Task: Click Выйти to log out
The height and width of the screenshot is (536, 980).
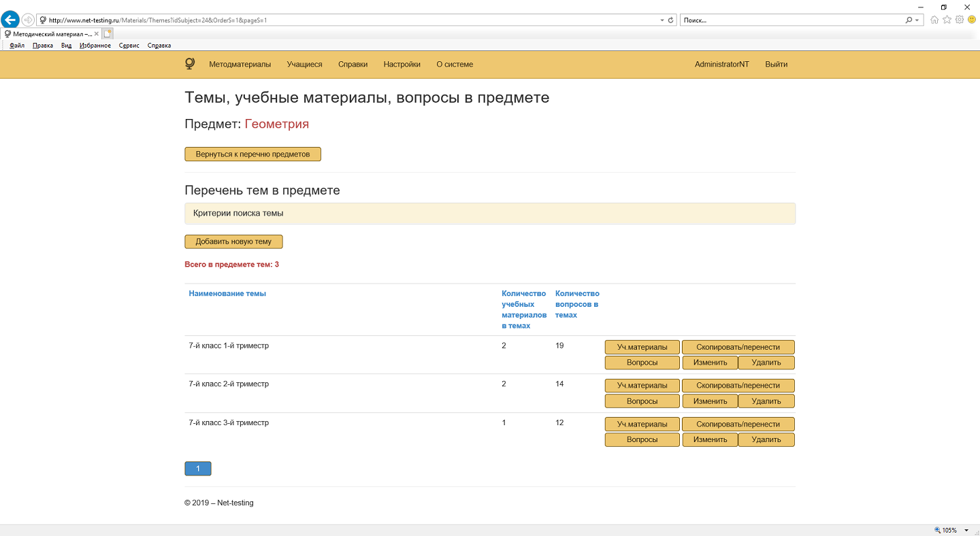Action: 777,65
